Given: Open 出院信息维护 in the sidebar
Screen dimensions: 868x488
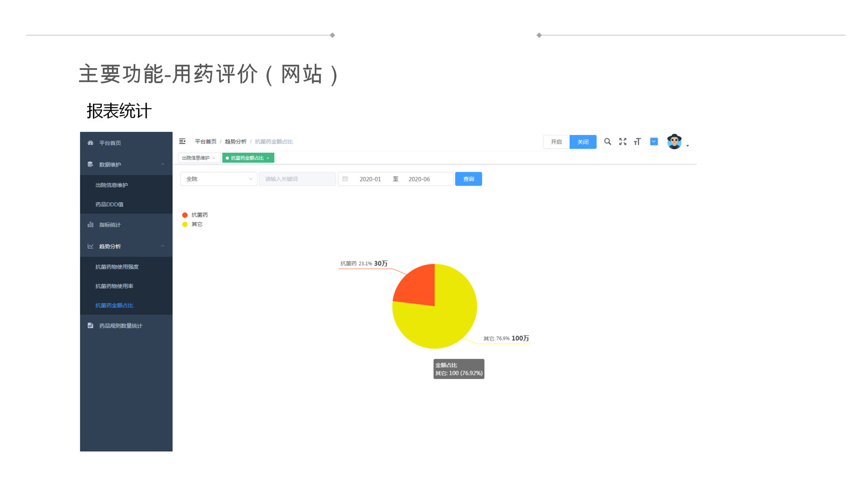Looking at the screenshot, I should 126,185.
